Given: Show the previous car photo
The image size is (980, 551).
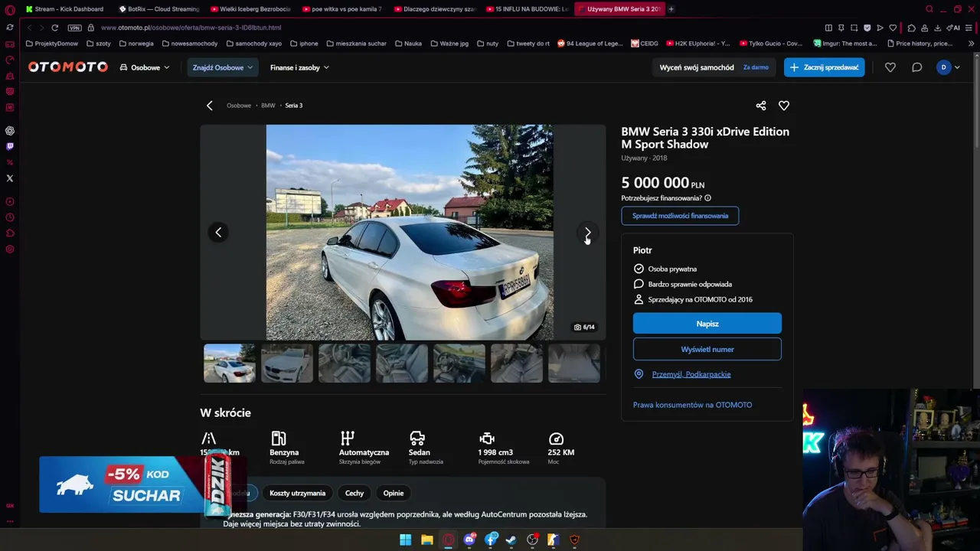Looking at the screenshot, I should pyautogui.click(x=218, y=232).
